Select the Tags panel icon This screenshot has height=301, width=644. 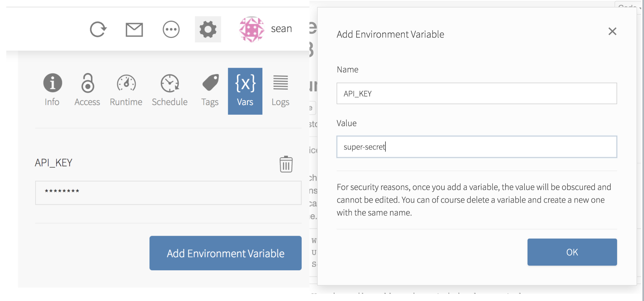tap(210, 89)
